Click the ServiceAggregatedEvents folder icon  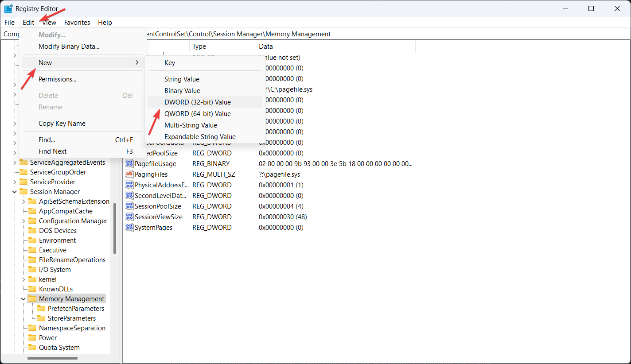23,163
